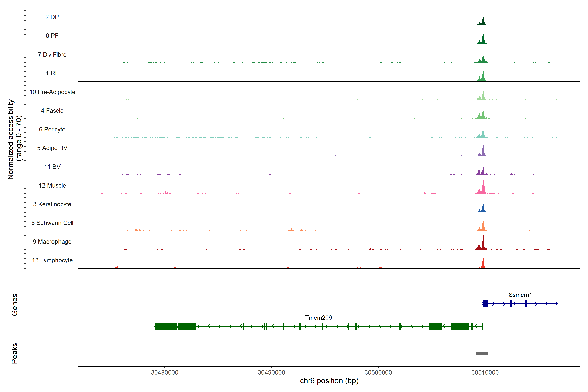Click the 13 Lymphocyte track label
This screenshot has height=392, width=588.
[x=52, y=260]
